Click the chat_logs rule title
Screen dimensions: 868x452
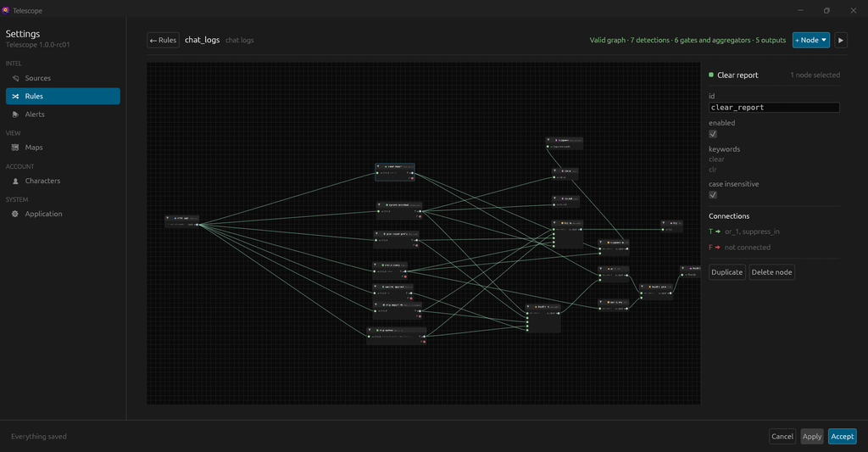[202, 40]
